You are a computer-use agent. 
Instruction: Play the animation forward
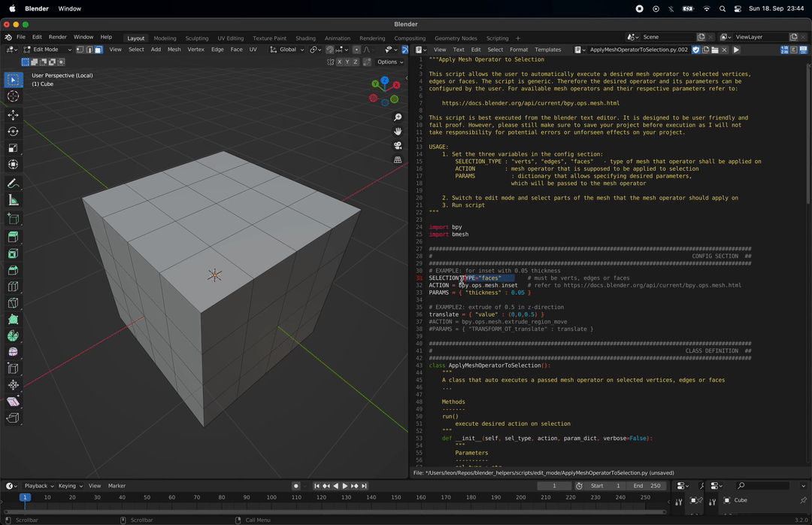pos(345,486)
